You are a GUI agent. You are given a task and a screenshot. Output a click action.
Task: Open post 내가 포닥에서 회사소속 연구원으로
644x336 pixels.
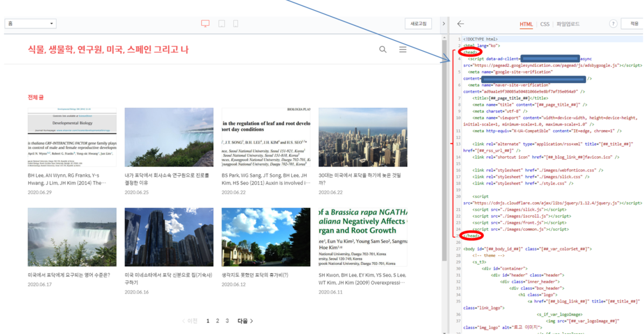tap(167, 179)
